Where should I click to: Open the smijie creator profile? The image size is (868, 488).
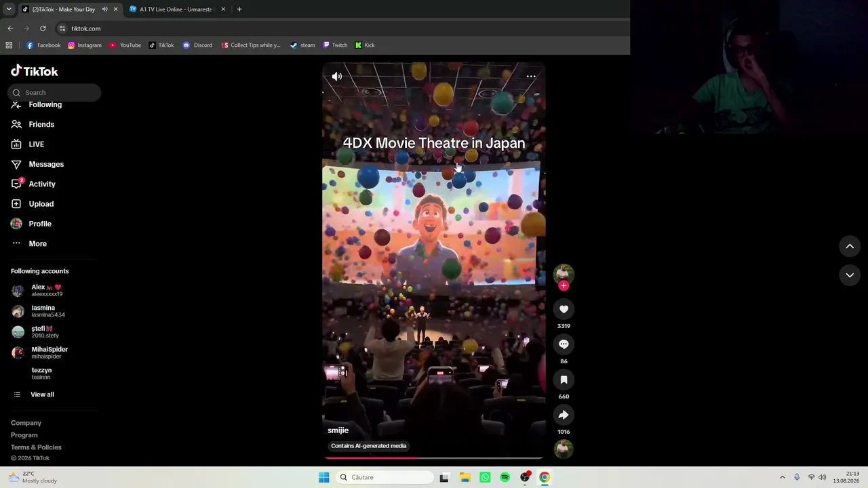[338, 430]
